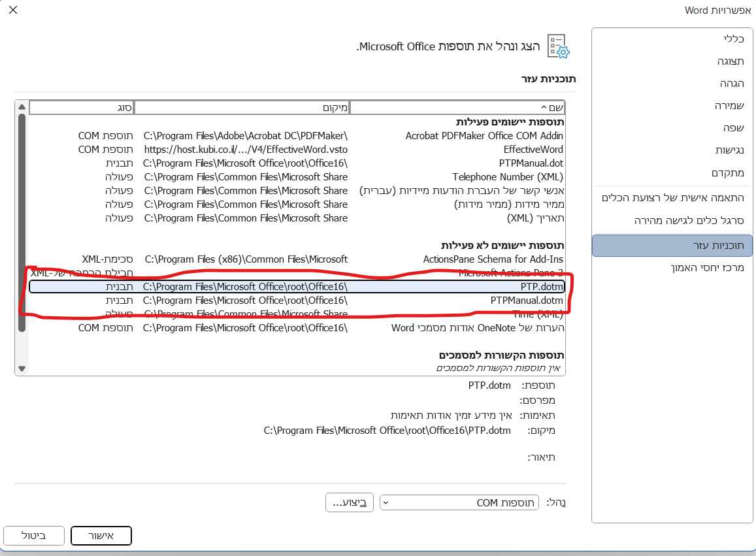756x556 pixels.
Task: Select the אנשי קשר של העברת הודעות מיידיות row
Action: click(297, 191)
